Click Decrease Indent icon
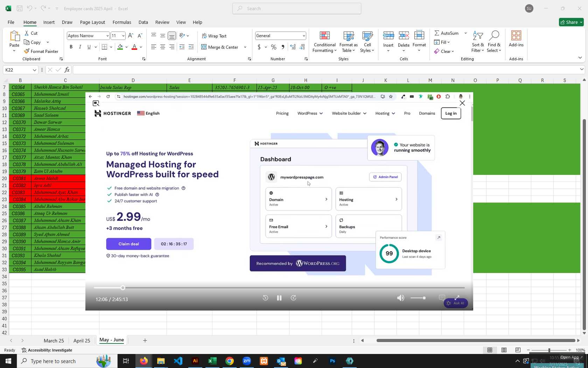588x368 pixels. [182, 47]
